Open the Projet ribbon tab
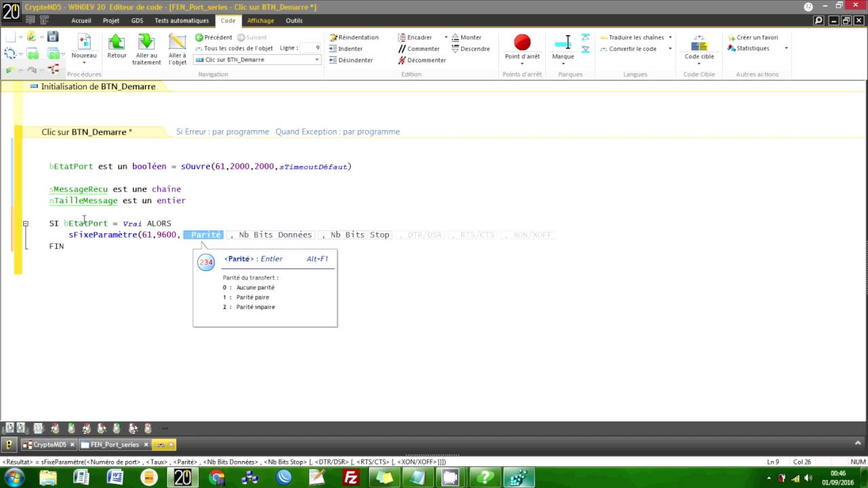The image size is (868, 488). coord(111,20)
